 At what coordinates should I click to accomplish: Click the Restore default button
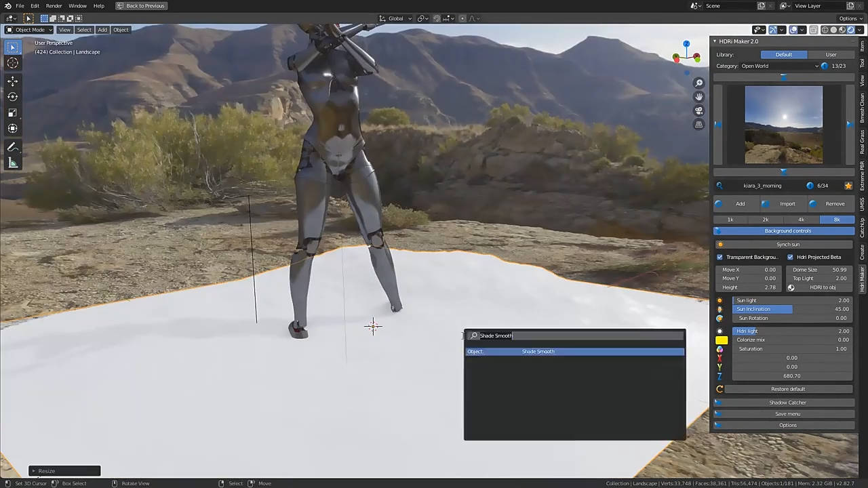click(788, 389)
